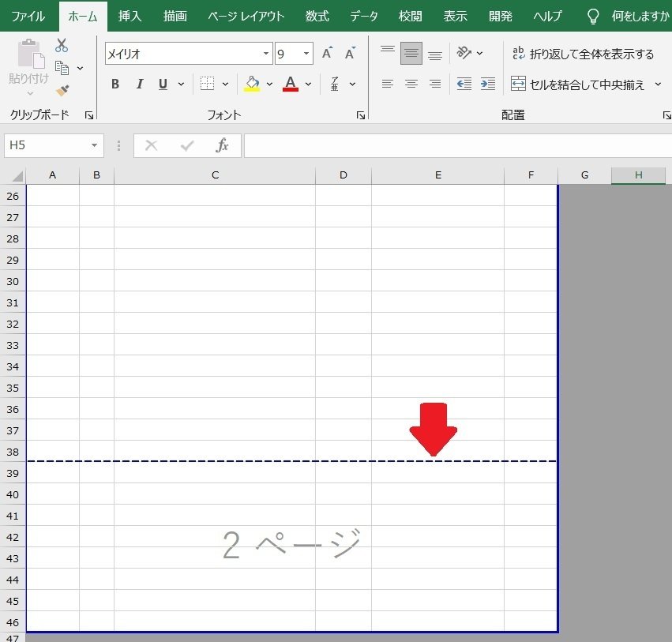Expand the border style dropdown
Viewport: 672px width, 642px height.
[x=224, y=84]
